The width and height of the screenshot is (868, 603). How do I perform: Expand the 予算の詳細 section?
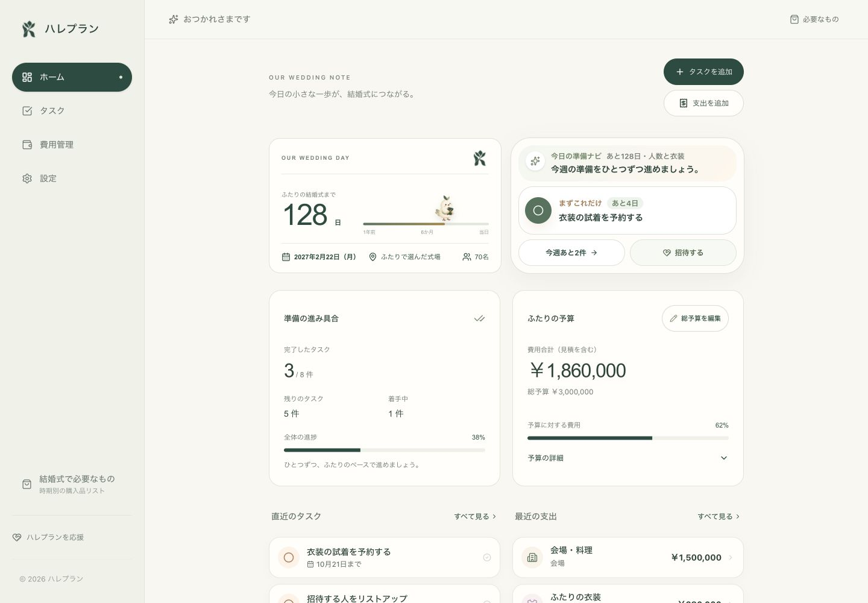point(628,458)
